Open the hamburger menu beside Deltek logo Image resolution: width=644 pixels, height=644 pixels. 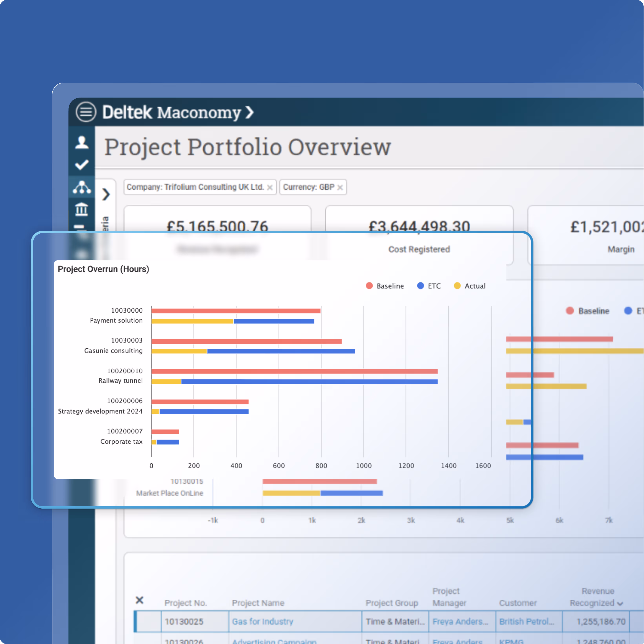pyautogui.click(x=86, y=112)
